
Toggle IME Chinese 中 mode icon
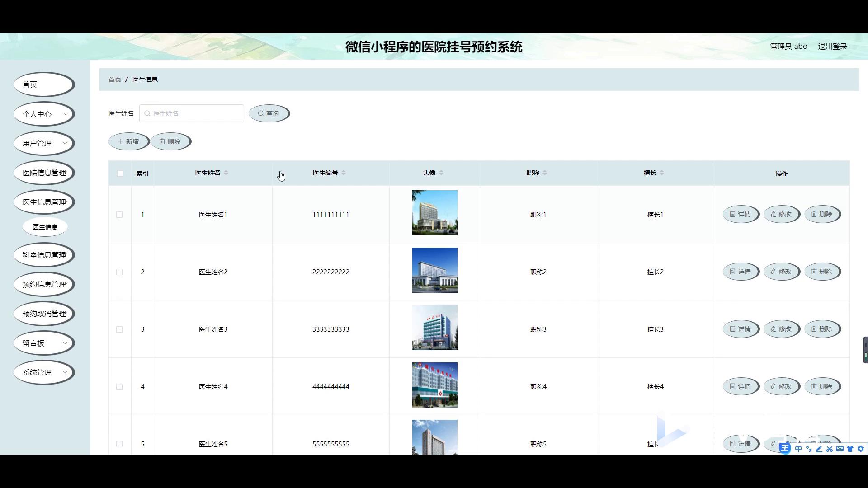coord(798,449)
